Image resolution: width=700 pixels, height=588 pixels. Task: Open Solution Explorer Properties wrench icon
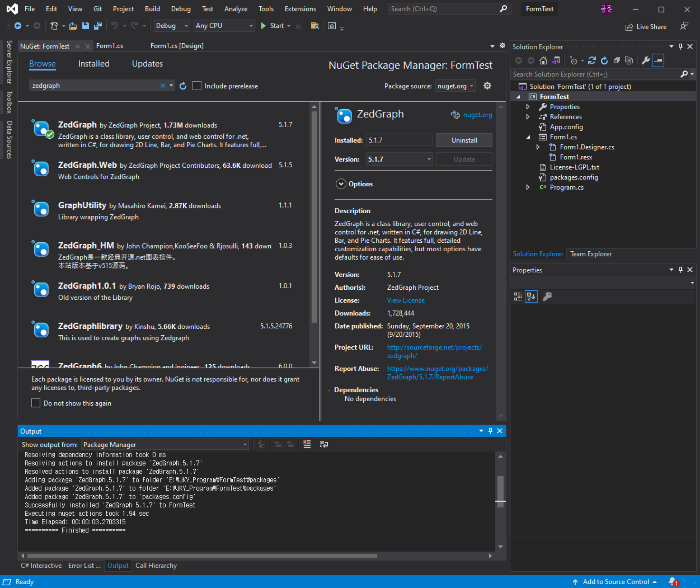(646, 60)
